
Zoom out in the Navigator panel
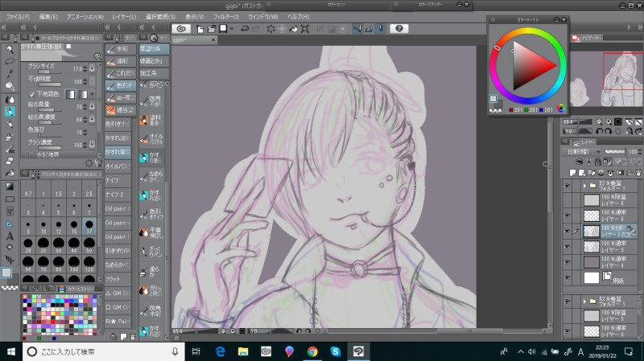pyautogui.click(x=599, y=122)
